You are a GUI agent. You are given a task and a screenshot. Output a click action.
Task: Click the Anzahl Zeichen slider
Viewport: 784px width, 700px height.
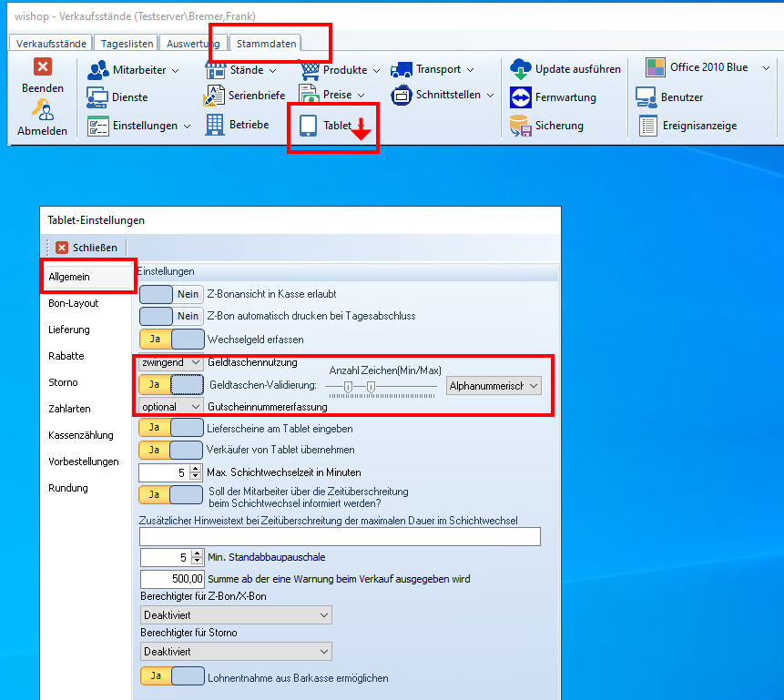(x=381, y=387)
